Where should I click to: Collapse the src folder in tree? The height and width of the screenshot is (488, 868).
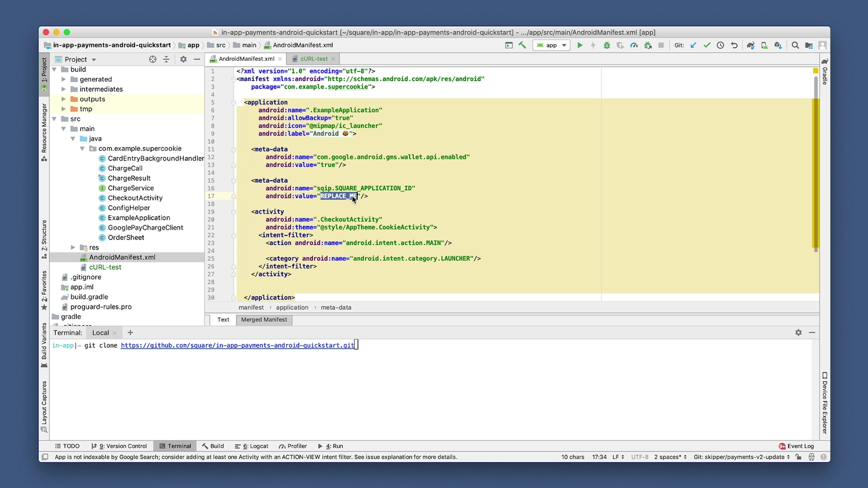54,119
